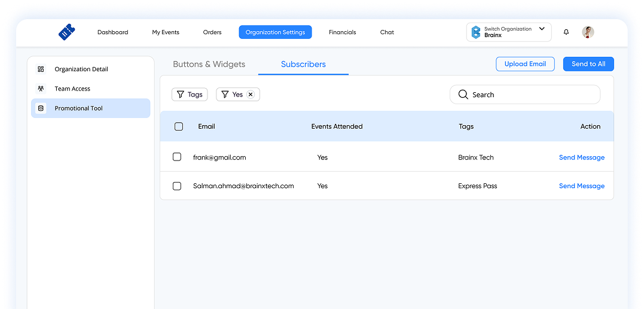The image size is (644, 309).
Task: Open the user profile avatar
Action: pyautogui.click(x=588, y=32)
